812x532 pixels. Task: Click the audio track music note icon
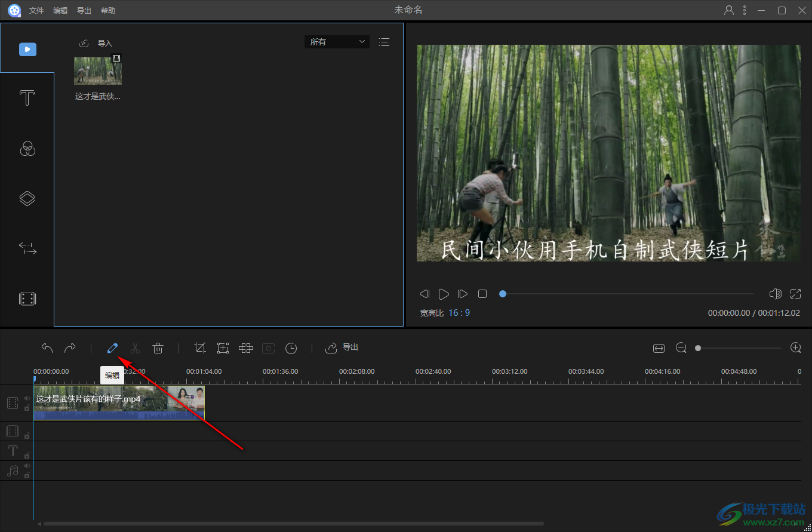13,471
